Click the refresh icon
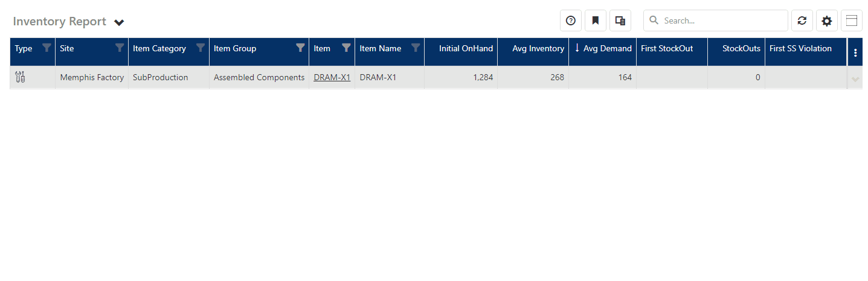The width and height of the screenshot is (868, 281). click(x=802, y=21)
